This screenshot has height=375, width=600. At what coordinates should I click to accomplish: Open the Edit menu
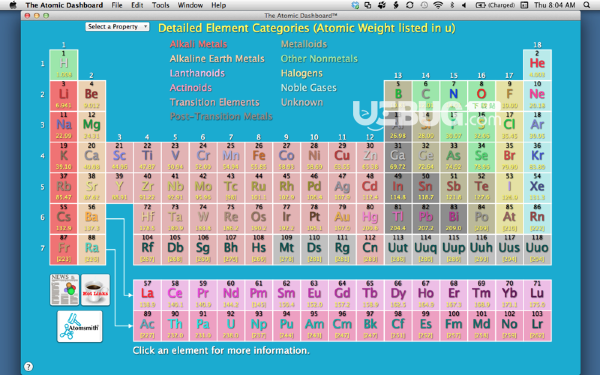(x=137, y=5)
